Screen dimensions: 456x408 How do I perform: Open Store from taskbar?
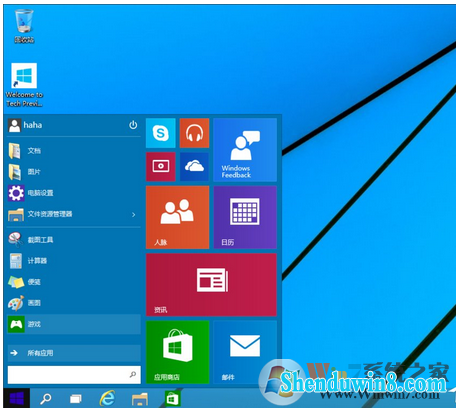point(172,398)
